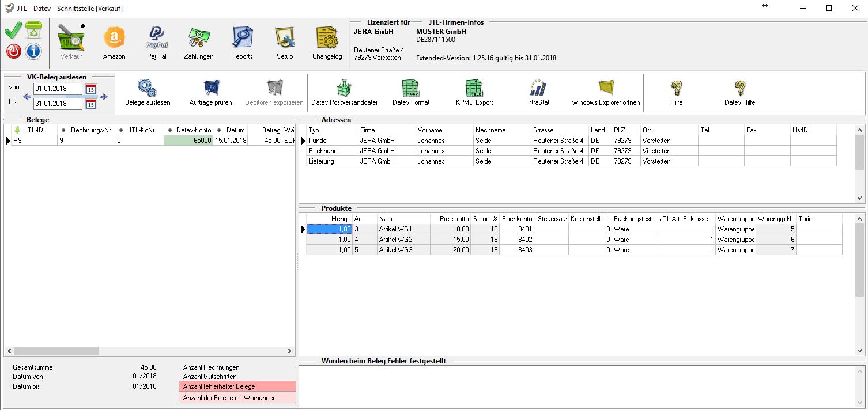The image size is (868, 410).
Task: Click Aufträge prüfen
Action: [x=211, y=92]
